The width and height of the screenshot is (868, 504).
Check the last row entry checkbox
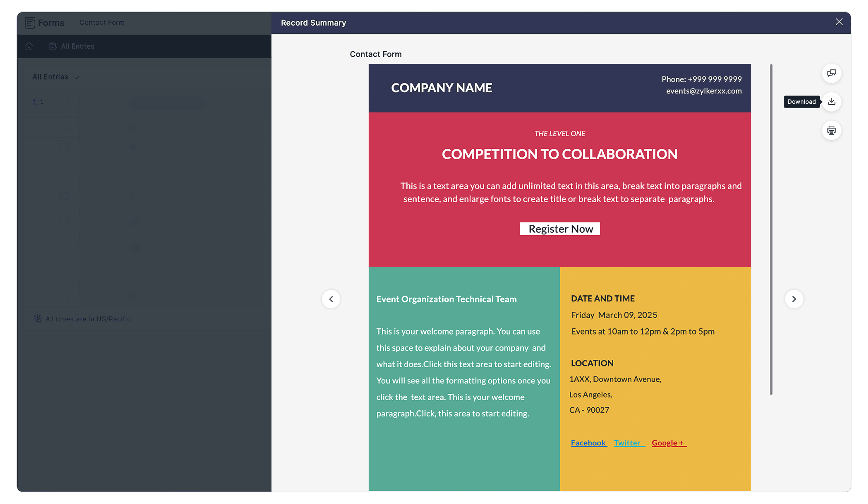click(x=64, y=297)
